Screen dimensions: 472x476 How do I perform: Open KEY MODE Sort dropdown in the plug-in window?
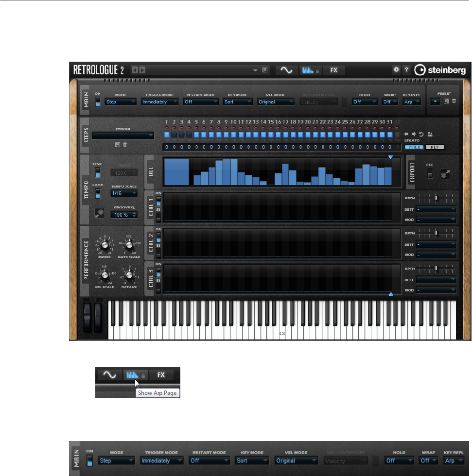pyautogui.click(x=238, y=102)
